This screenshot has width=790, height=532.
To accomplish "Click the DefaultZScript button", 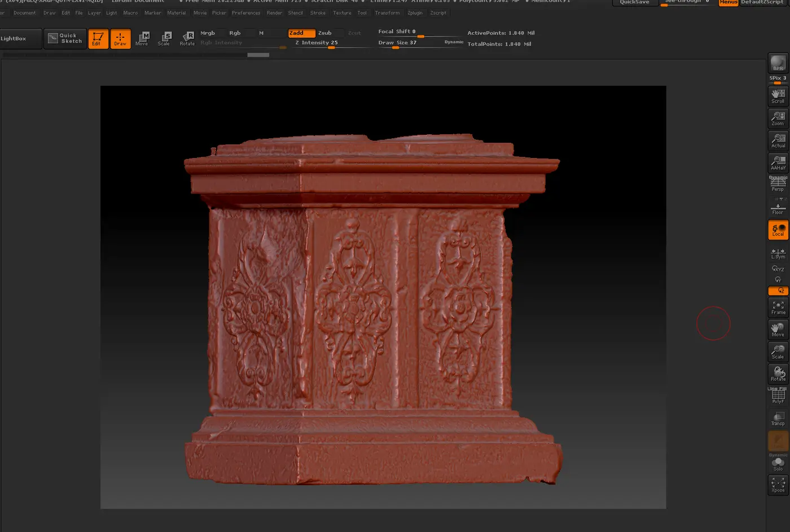I will (x=762, y=2).
